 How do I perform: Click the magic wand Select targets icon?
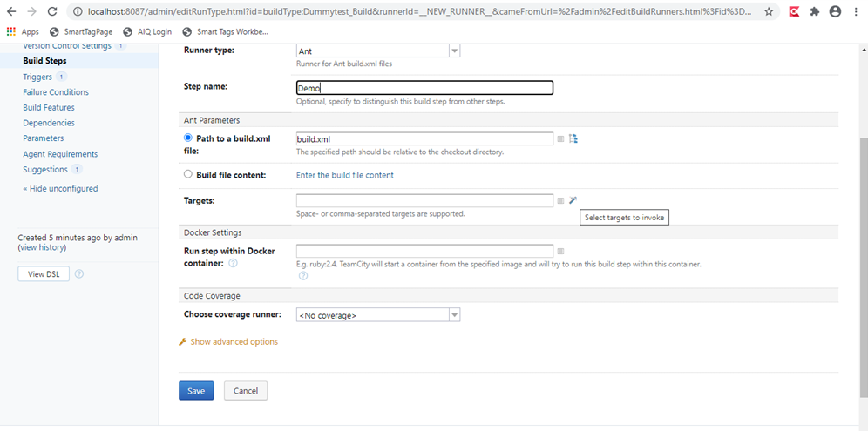point(573,200)
